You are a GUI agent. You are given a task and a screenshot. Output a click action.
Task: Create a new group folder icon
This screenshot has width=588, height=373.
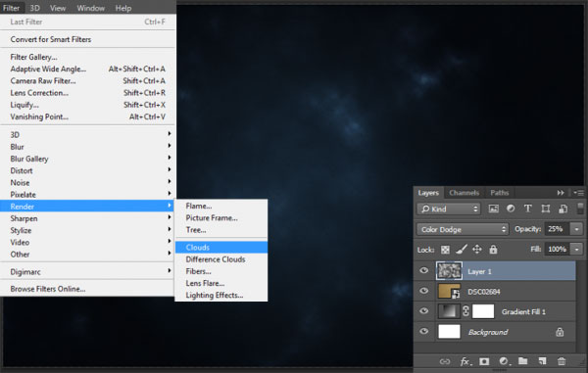[522, 361]
